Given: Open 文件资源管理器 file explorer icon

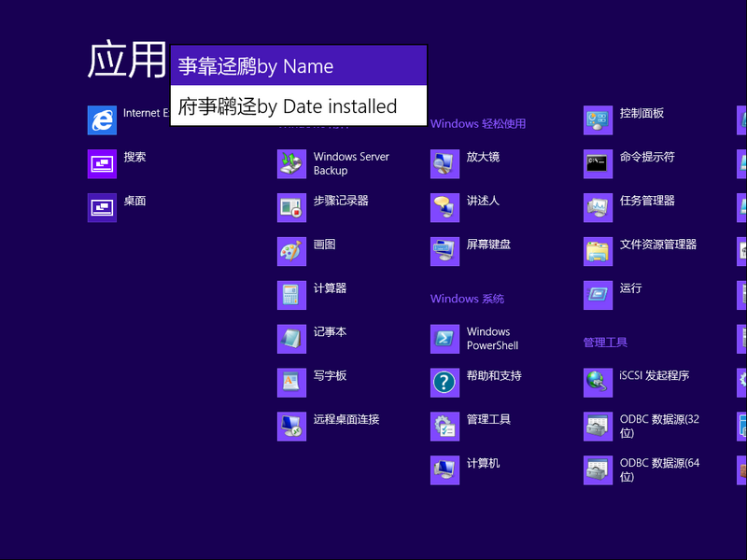Looking at the screenshot, I should [599, 251].
